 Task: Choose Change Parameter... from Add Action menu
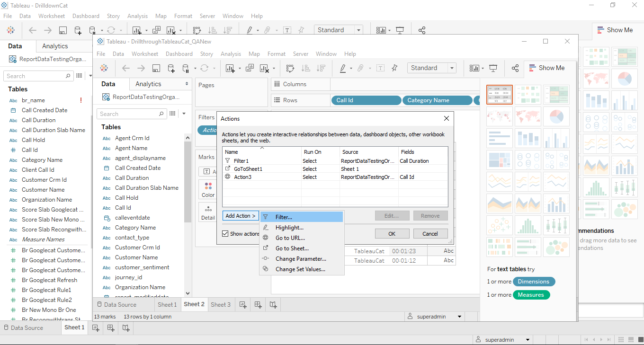(301, 259)
